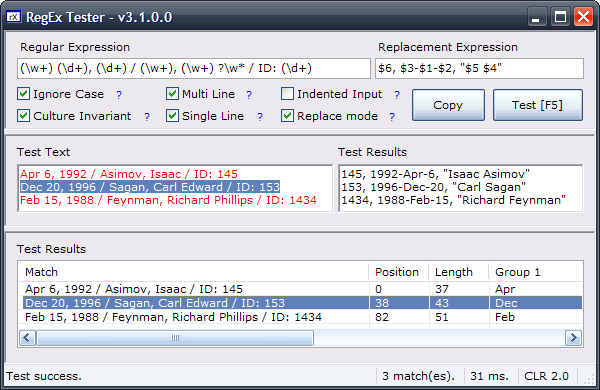Viewport: 600px width, 390px height.
Task: Enable the Indented Input checkbox
Action: pos(287,94)
